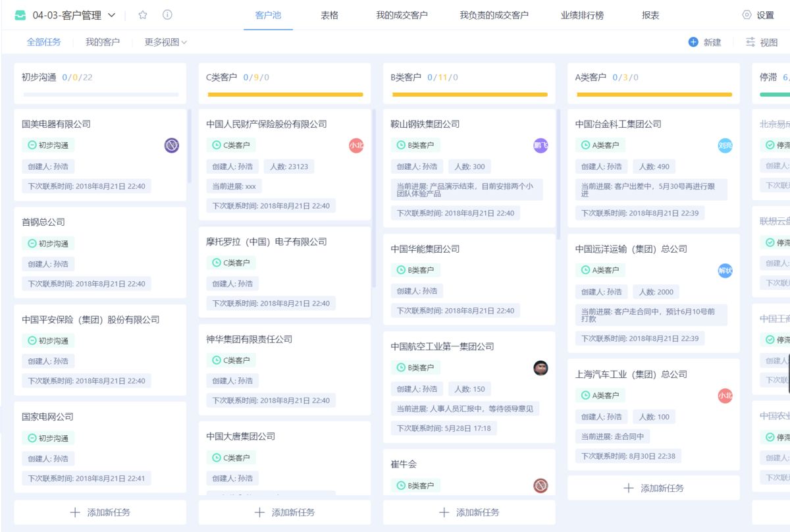The height and width of the screenshot is (532, 790).
Task: Select 全部任务 view
Action: point(43,42)
